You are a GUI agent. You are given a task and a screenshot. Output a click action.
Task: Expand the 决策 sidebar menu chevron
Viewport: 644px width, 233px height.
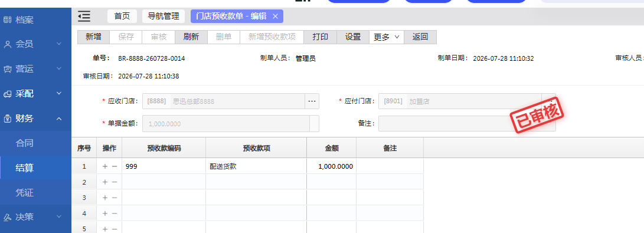pyautogui.click(x=58, y=216)
